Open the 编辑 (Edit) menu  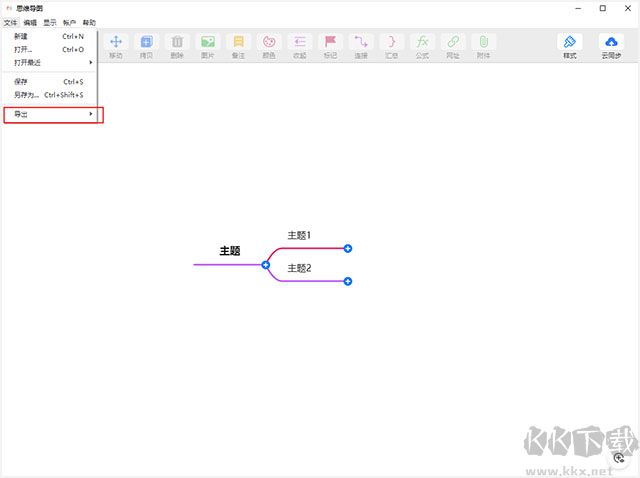click(x=30, y=22)
